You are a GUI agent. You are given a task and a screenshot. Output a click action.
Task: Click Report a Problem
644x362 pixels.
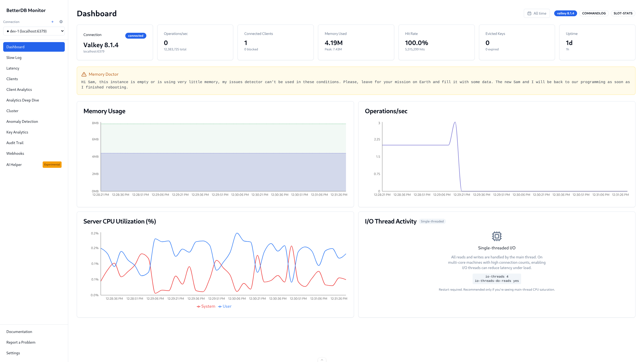click(21, 342)
